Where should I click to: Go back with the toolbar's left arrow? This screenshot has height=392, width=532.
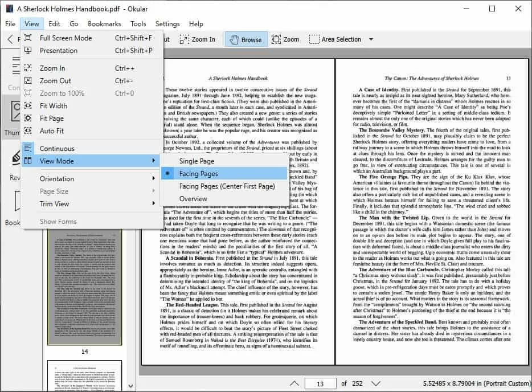[x=10, y=39]
